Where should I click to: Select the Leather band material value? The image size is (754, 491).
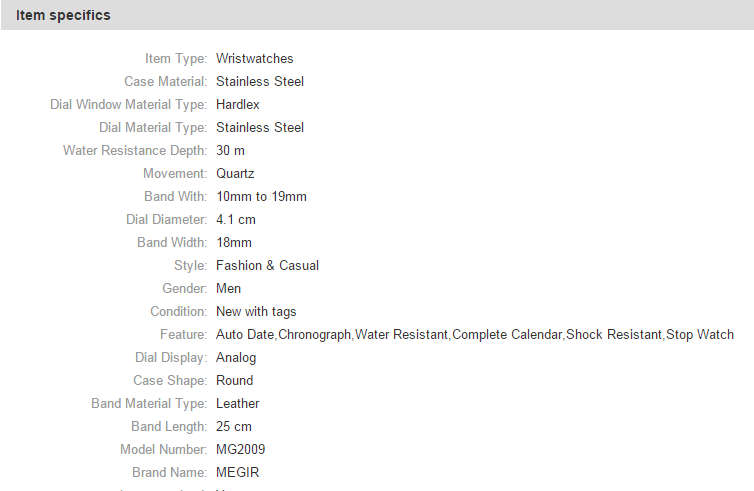(x=238, y=403)
